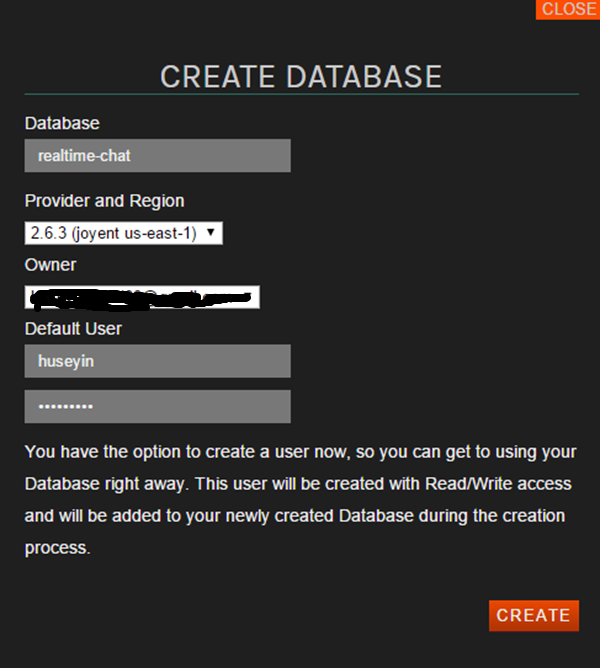The height and width of the screenshot is (668, 600).
Task: Click the 'Database' field label
Action: pyautogui.click(x=62, y=123)
